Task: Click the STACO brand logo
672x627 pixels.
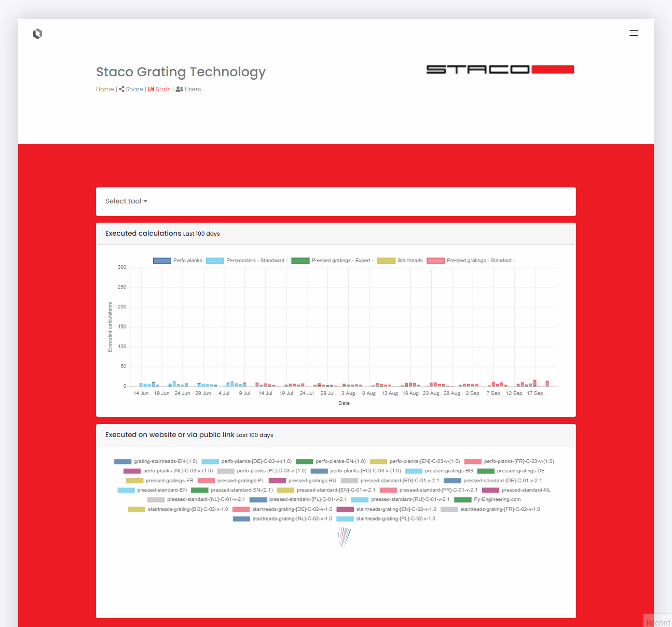Action: click(x=500, y=70)
